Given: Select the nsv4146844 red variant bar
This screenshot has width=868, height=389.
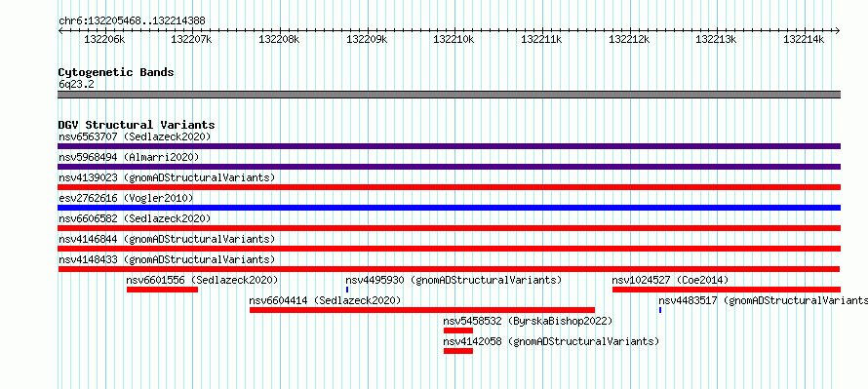Looking at the screenshot, I should pyautogui.click(x=449, y=249).
